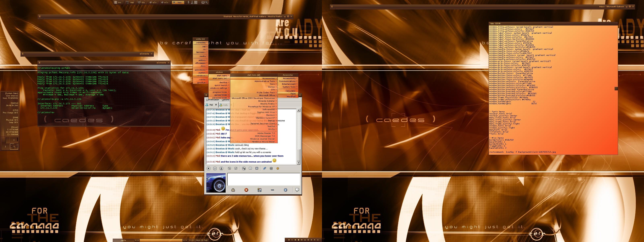Click the foreground color 'A' icon
This screenshot has height=242, width=644.
250,169
